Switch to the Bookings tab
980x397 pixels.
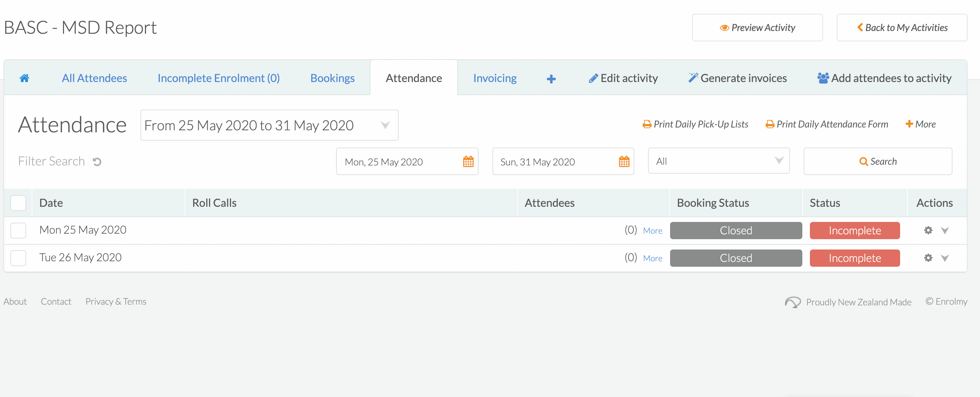[x=332, y=78]
